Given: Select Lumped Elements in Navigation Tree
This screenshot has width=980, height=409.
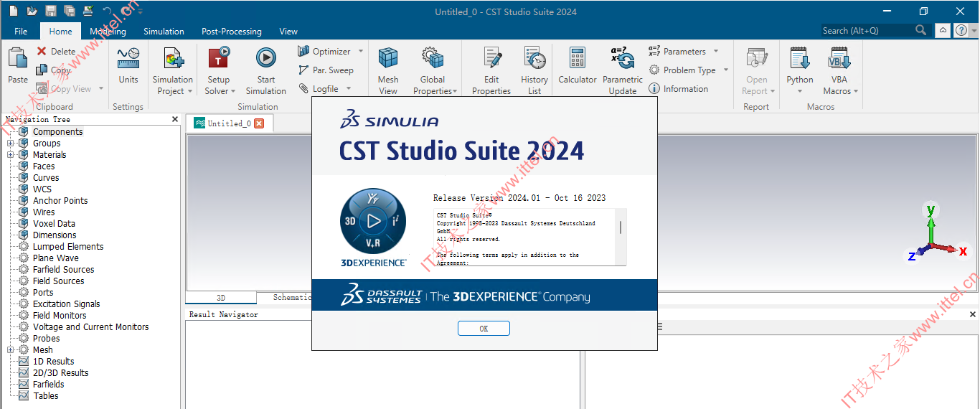Looking at the screenshot, I should pyautogui.click(x=68, y=247).
